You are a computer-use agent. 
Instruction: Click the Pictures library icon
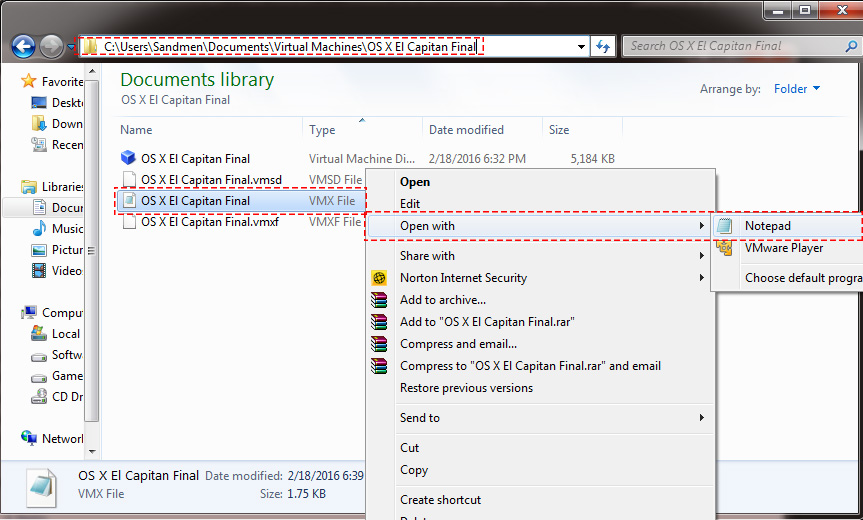39,250
